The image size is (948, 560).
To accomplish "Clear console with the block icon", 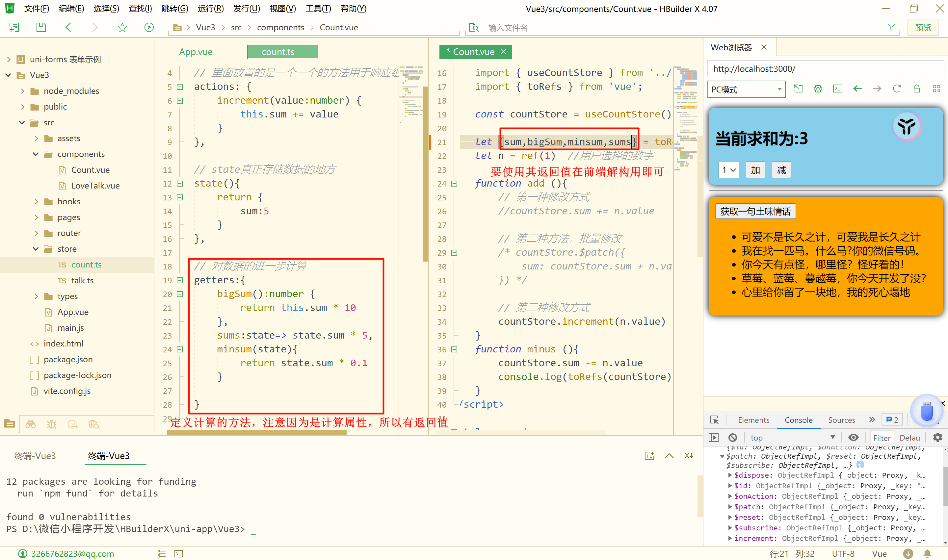I will click(x=733, y=437).
